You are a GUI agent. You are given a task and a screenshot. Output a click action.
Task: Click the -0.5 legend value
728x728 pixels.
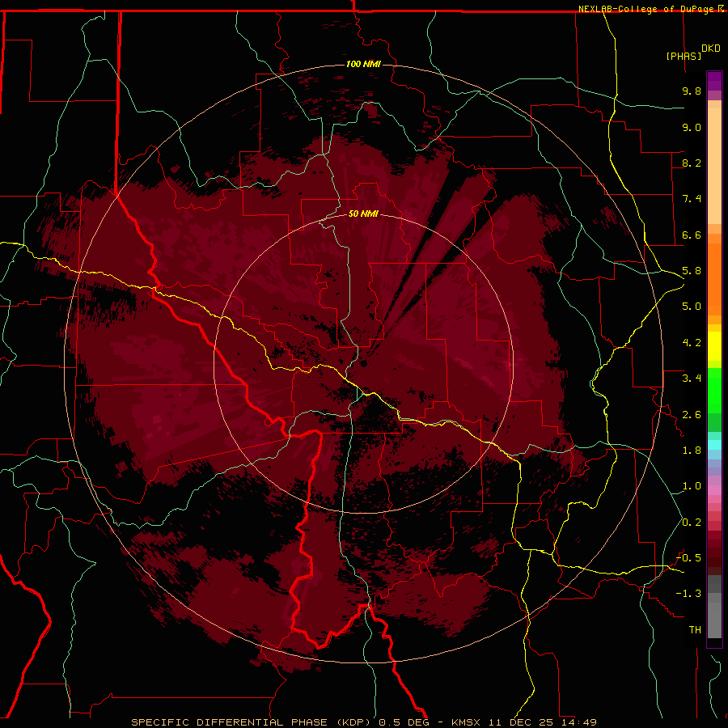click(688, 558)
